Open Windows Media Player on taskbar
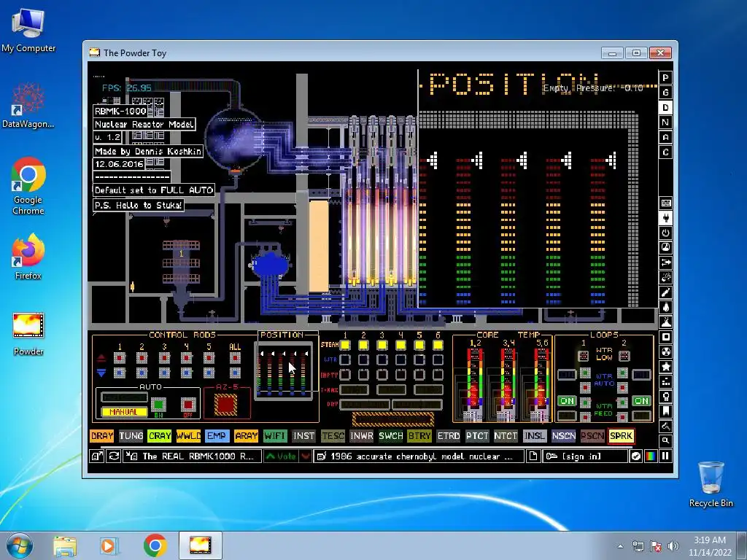 (109, 545)
